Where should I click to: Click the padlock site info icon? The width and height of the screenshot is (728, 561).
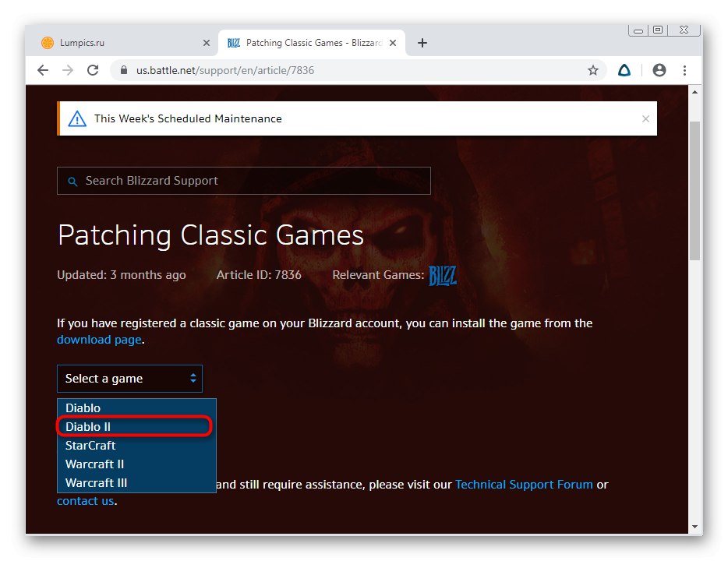(123, 70)
